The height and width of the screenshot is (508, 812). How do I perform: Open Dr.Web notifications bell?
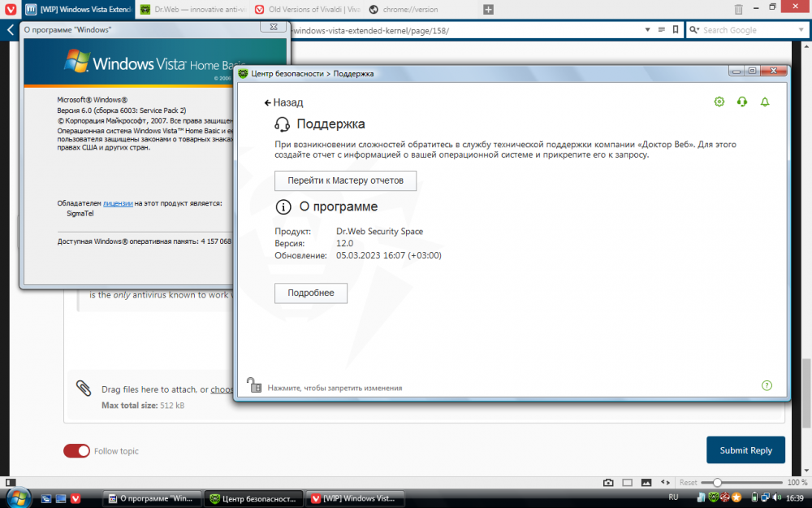click(764, 102)
